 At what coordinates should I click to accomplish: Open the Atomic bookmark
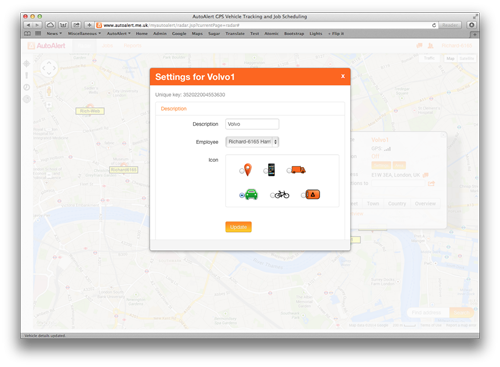coord(272,34)
